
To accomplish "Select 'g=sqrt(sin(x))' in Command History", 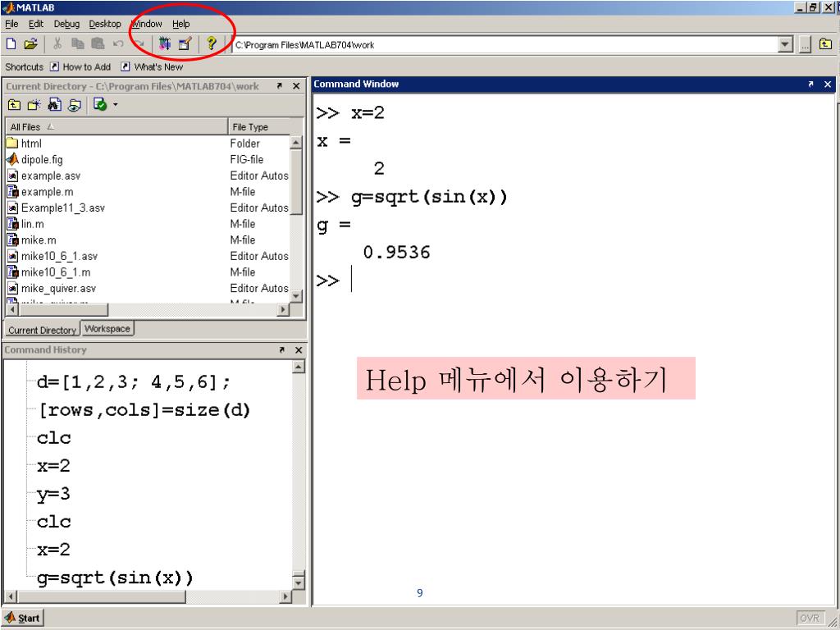I will [115, 578].
